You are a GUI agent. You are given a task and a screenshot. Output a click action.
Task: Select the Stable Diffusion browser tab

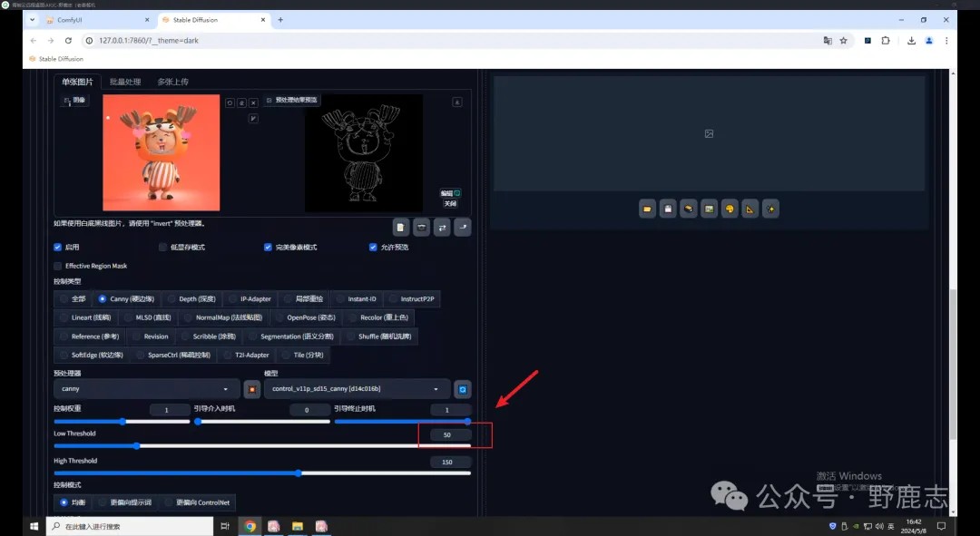[212, 20]
